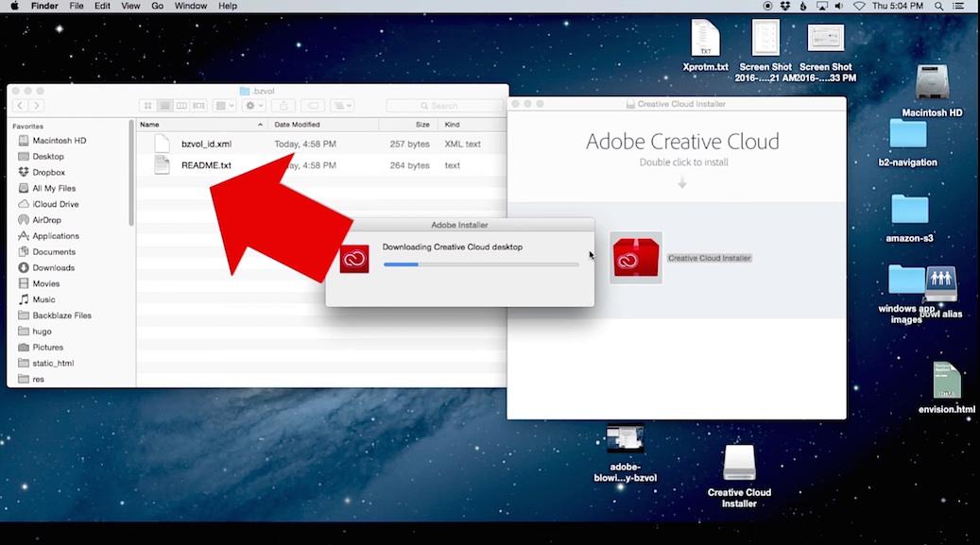This screenshot has height=545, width=980.
Task: Select adobe-blowi...y-bzvol file on desktop
Action: pos(625,454)
